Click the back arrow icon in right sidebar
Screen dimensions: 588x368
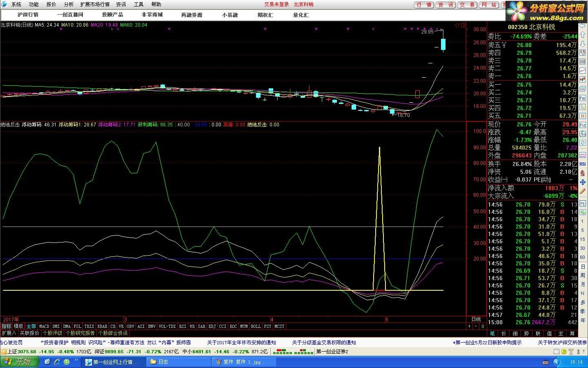click(583, 25)
